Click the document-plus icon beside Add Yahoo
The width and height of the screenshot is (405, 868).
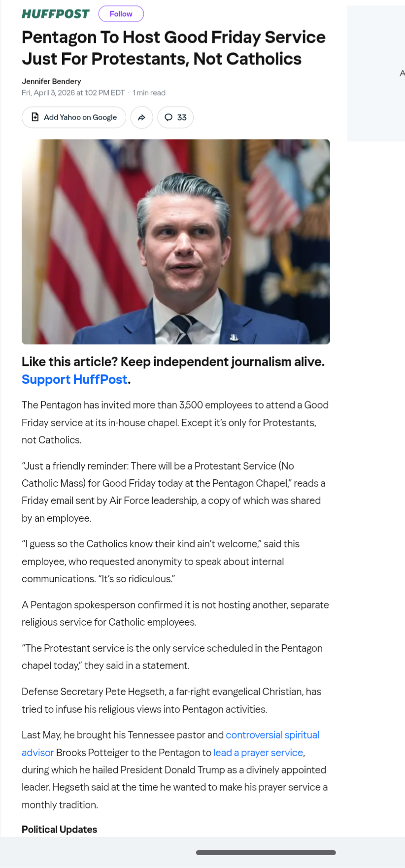coord(35,117)
